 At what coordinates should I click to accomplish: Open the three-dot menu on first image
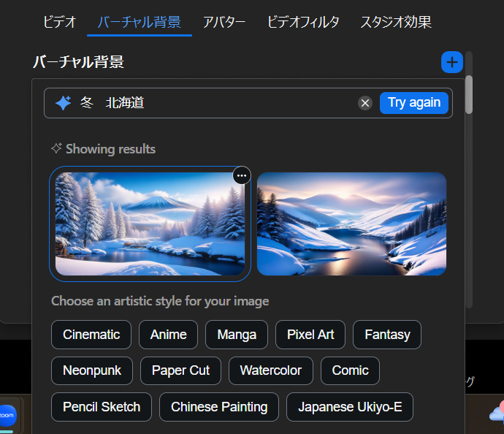click(242, 175)
